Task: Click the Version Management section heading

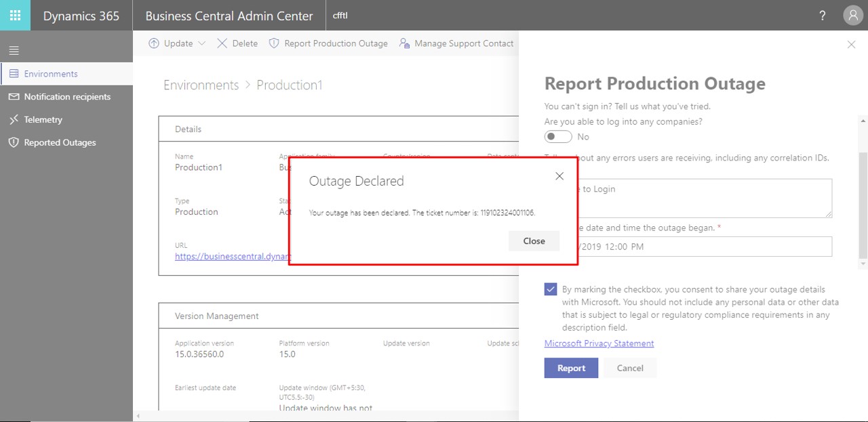Action: pos(217,316)
